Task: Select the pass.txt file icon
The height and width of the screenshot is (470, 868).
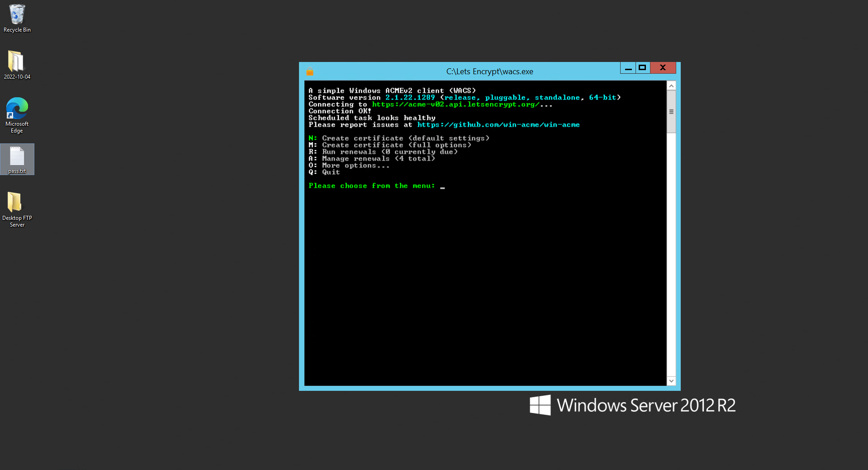Action: pyautogui.click(x=17, y=160)
